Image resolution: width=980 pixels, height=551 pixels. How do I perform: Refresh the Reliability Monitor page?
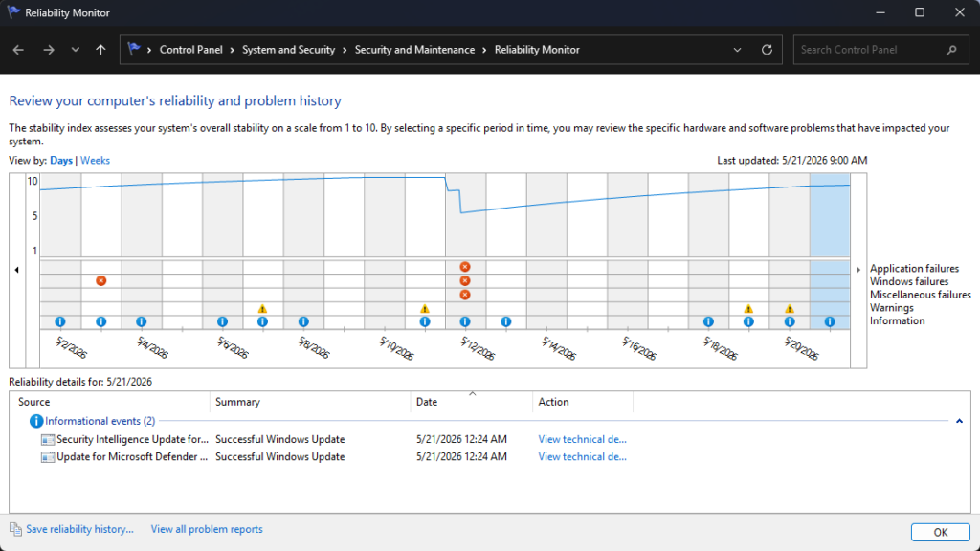pyautogui.click(x=767, y=50)
